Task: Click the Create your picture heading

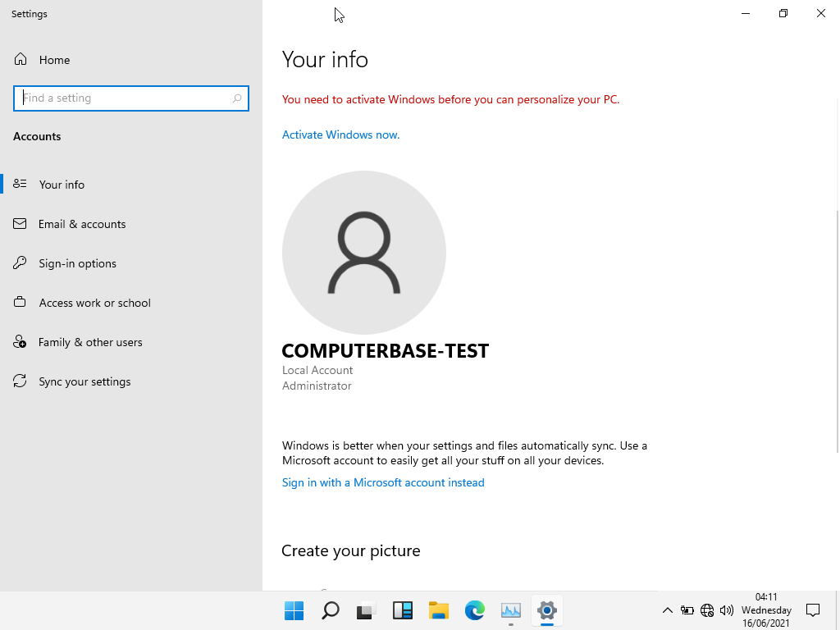Action: coord(351,550)
